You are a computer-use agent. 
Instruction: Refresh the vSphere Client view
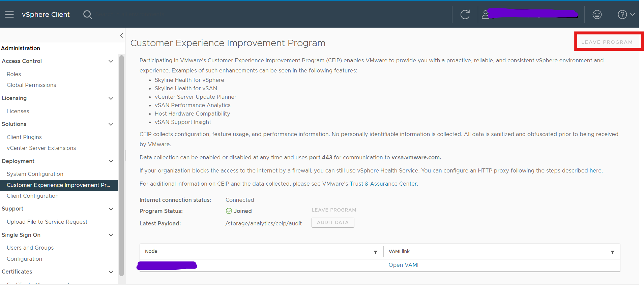465,14
